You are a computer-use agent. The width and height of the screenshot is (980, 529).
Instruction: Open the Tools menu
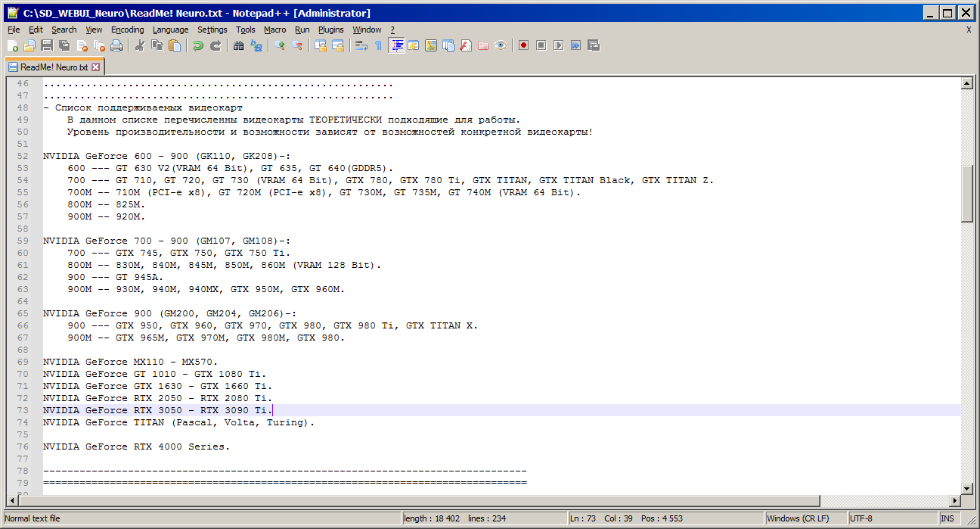[x=245, y=30]
